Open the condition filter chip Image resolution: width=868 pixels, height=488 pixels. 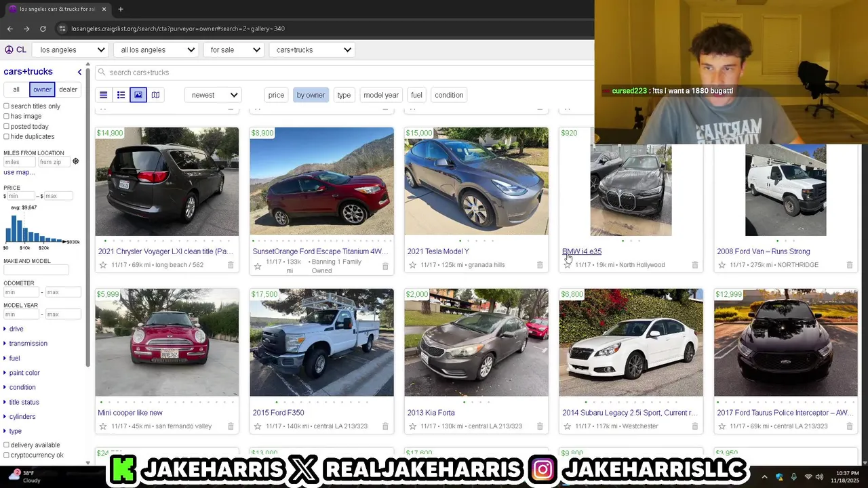(x=449, y=95)
